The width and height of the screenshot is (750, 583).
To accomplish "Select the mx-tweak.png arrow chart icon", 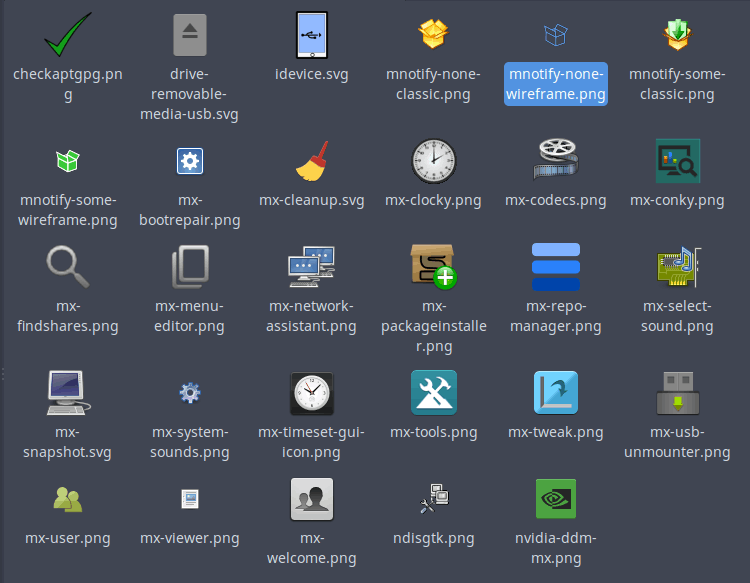I will [556, 393].
